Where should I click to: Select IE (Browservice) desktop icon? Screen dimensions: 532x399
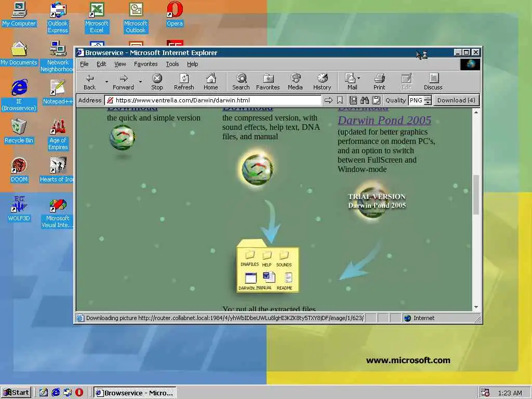coord(19,96)
